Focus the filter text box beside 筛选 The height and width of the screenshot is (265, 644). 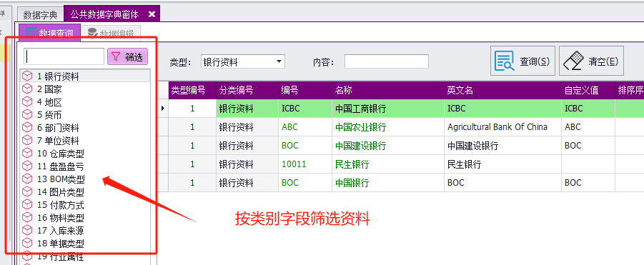64,56
